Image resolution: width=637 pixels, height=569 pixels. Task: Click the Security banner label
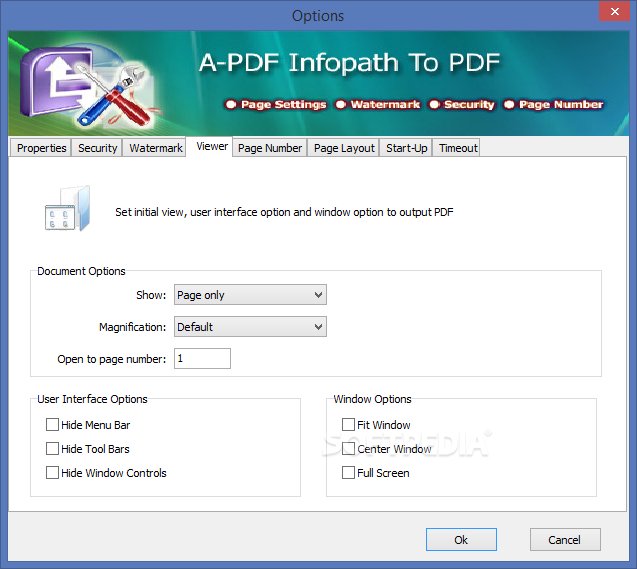point(469,104)
